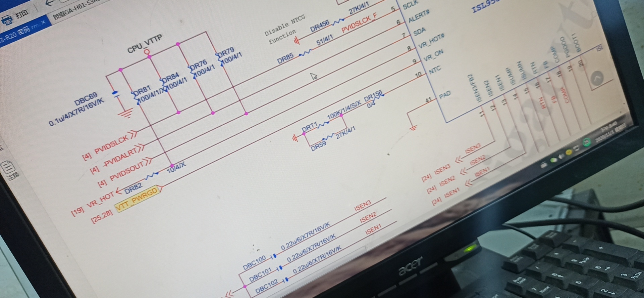Click the printer (打印) icon
The width and height of the screenshot is (644, 298).
pos(7,20)
